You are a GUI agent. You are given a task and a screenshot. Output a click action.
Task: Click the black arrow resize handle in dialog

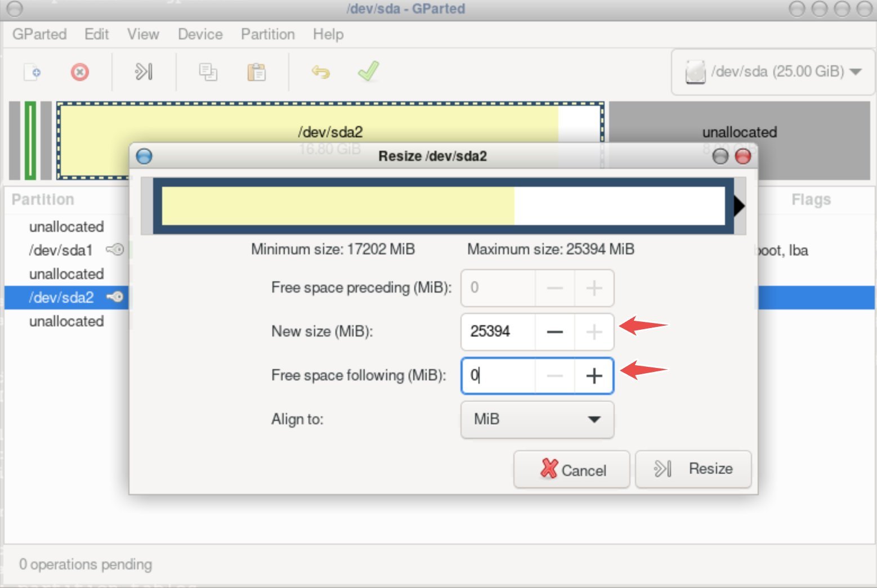coord(739,206)
